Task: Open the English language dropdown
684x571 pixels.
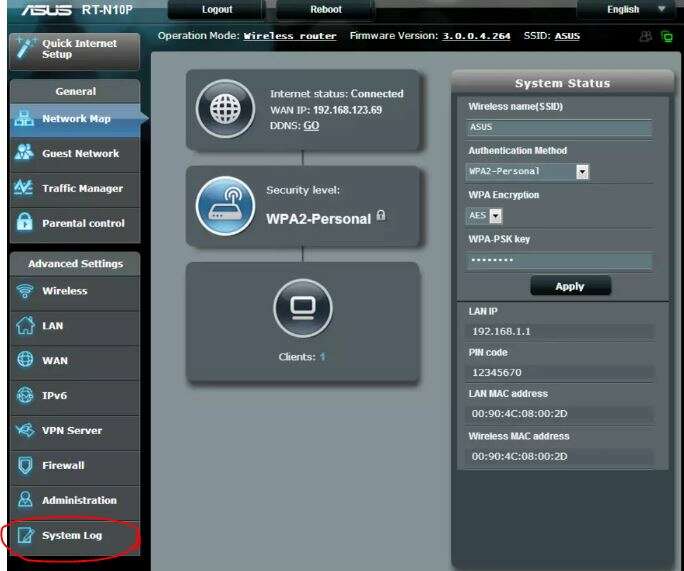Action: [x=628, y=10]
